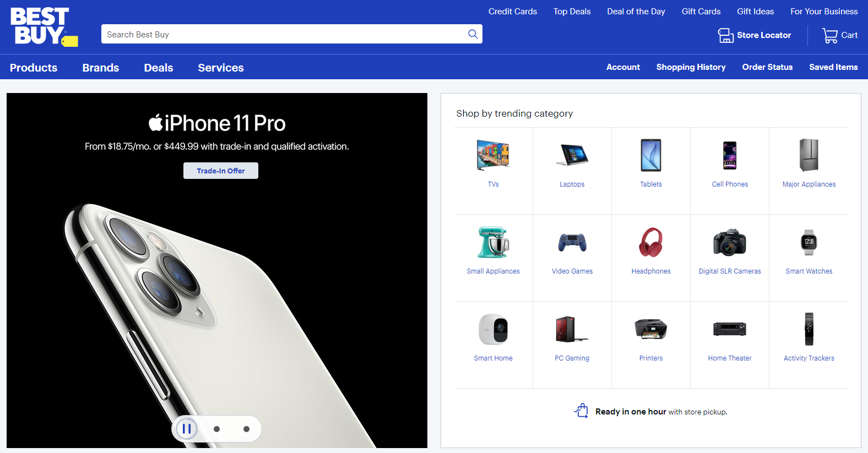The height and width of the screenshot is (453, 868).
Task: Jump to the third carousel slide dot
Action: pos(246,429)
